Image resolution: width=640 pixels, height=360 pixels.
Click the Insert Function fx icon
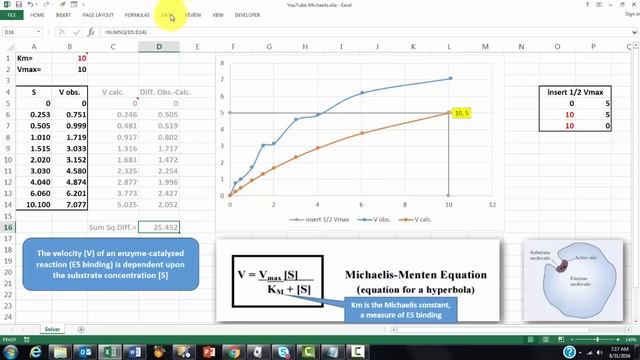[91, 32]
